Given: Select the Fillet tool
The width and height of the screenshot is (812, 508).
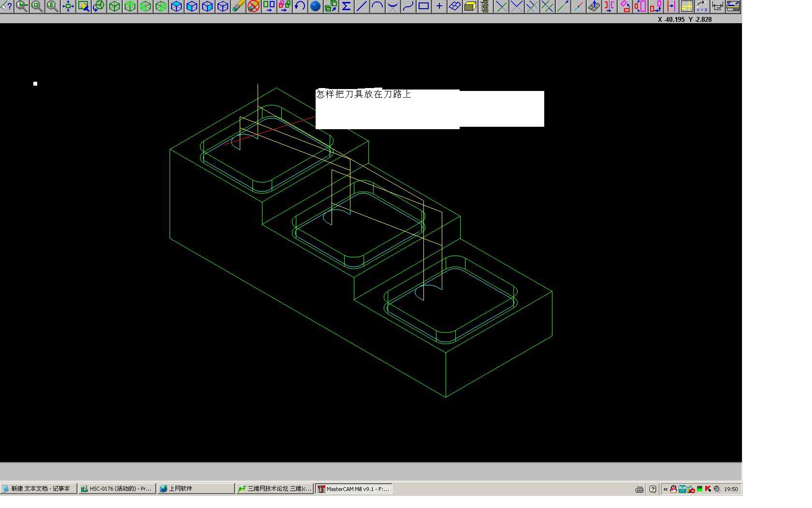Looking at the screenshot, I should coord(393,6).
